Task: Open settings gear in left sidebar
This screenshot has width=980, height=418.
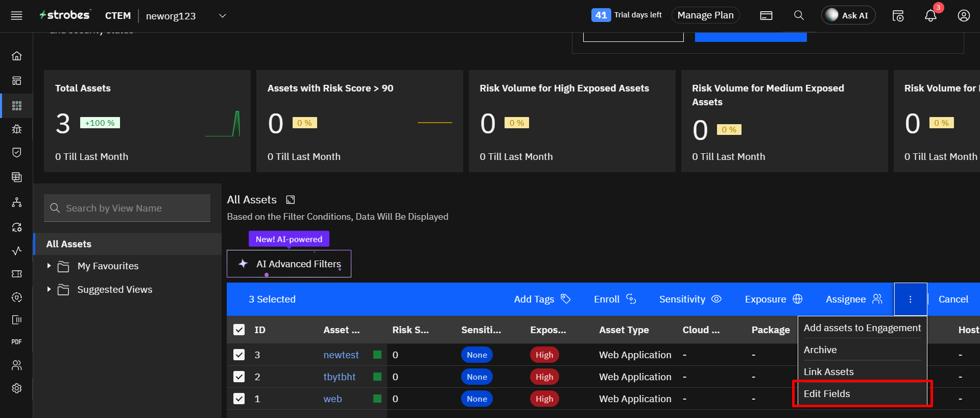Action: pyautogui.click(x=17, y=388)
